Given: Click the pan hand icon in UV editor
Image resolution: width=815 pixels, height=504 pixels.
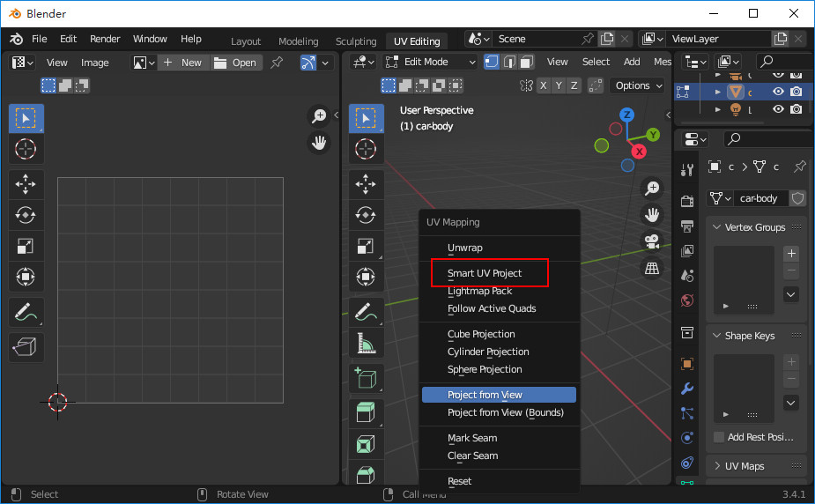Looking at the screenshot, I should (x=319, y=143).
